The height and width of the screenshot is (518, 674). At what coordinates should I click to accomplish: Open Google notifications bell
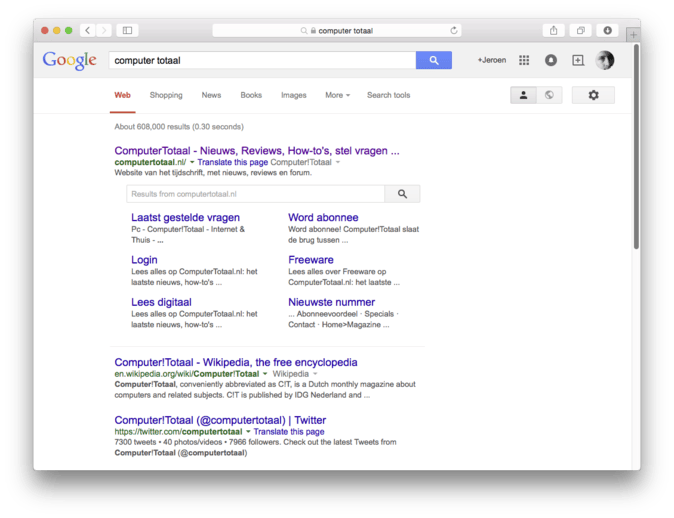[551, 60]
